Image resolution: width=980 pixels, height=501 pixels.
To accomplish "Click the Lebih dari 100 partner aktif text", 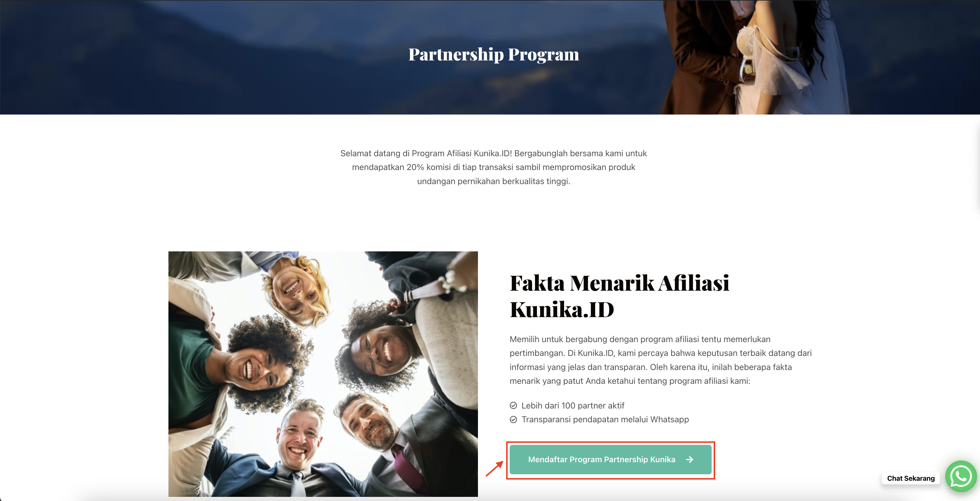I will coord(573,406).
